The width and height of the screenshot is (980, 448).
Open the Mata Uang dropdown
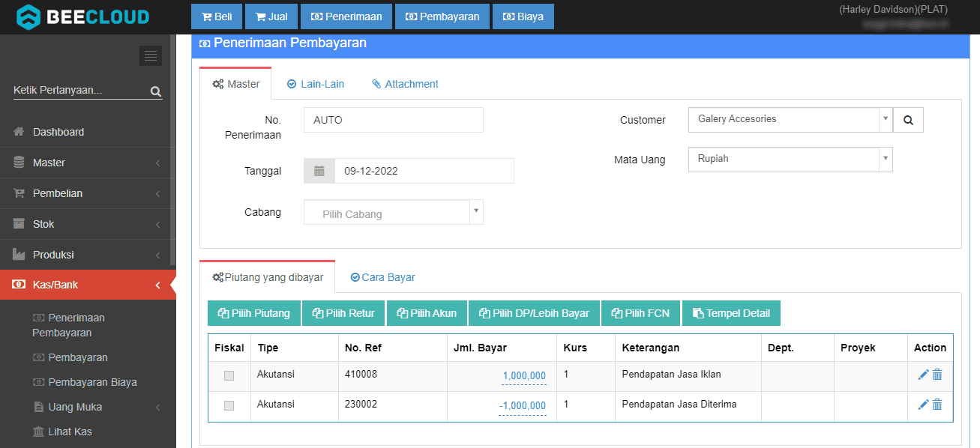790,159
